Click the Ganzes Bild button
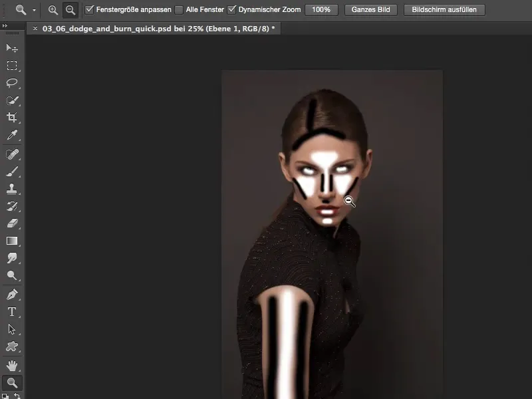Image resolution: width=532 pixels, height=399 pixels. [x=370, y=10]
